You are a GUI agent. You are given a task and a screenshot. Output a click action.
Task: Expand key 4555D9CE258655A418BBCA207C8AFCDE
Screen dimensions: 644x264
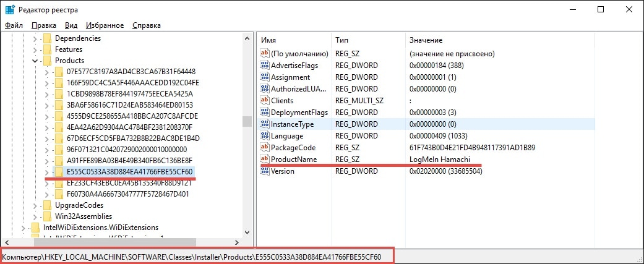[46, 116]
